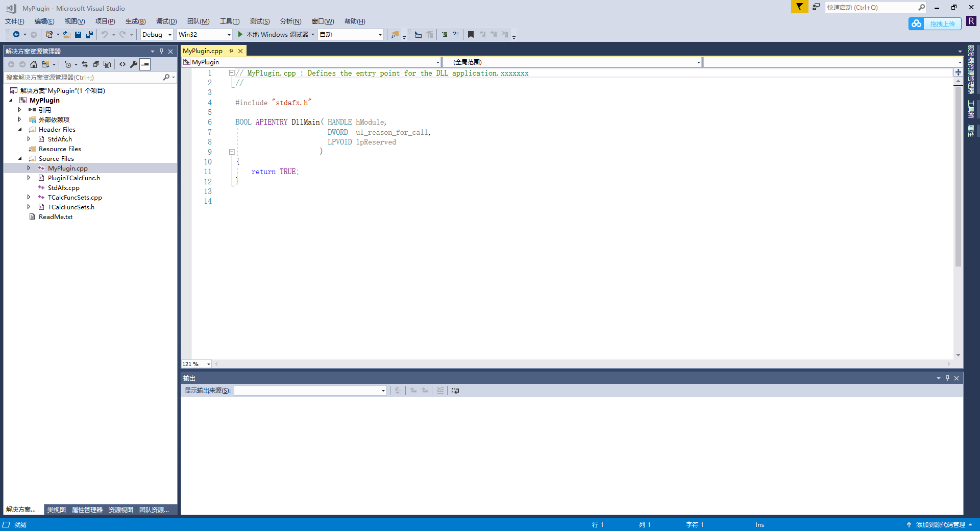Click the feedback icon beside Quick Launch
Viewport: 980px width, 531px height.
point(816,7)
